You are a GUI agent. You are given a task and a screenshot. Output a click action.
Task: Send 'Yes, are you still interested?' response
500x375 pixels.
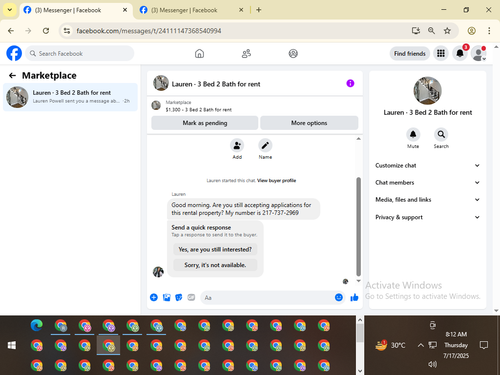tap(215, 249)
